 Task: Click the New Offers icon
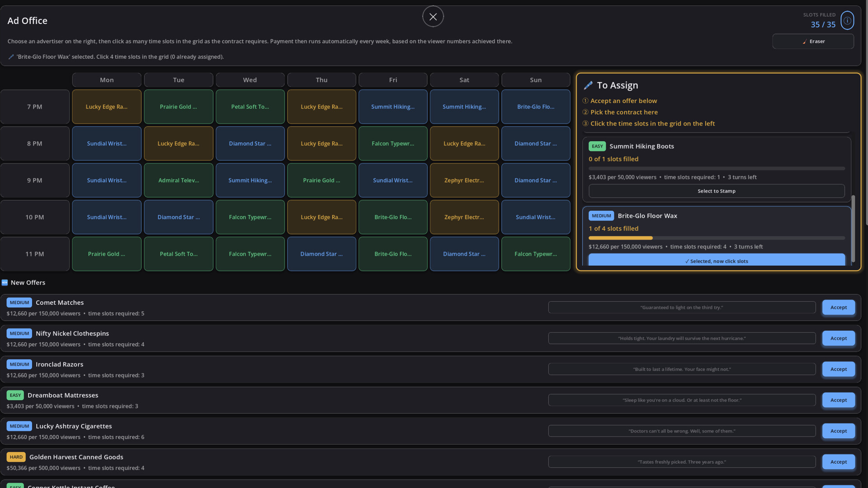5,282
